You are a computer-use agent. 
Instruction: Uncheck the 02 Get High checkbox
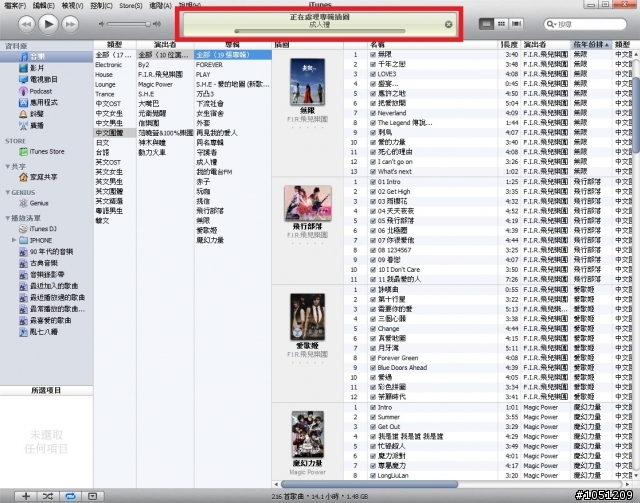click(x=373, y=191)
